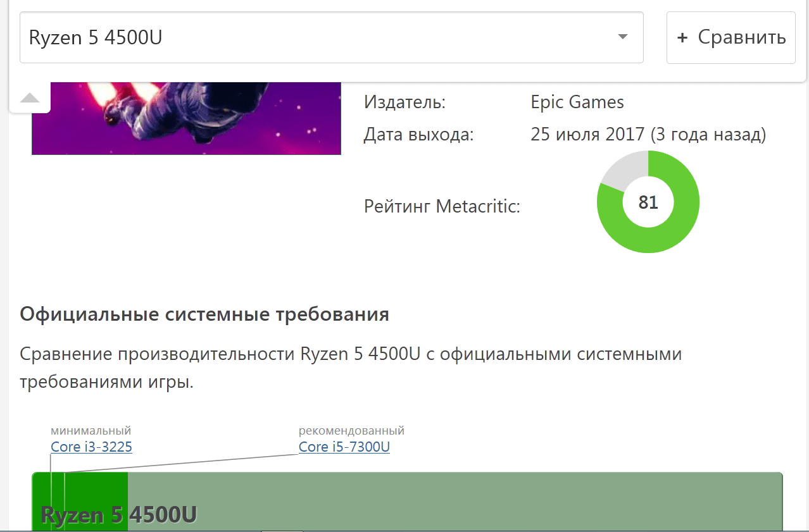Click the Официальные системные требования heading
The width and height of the screenshot is (809, 532).
pyautogui.click(x=204, y=314)
